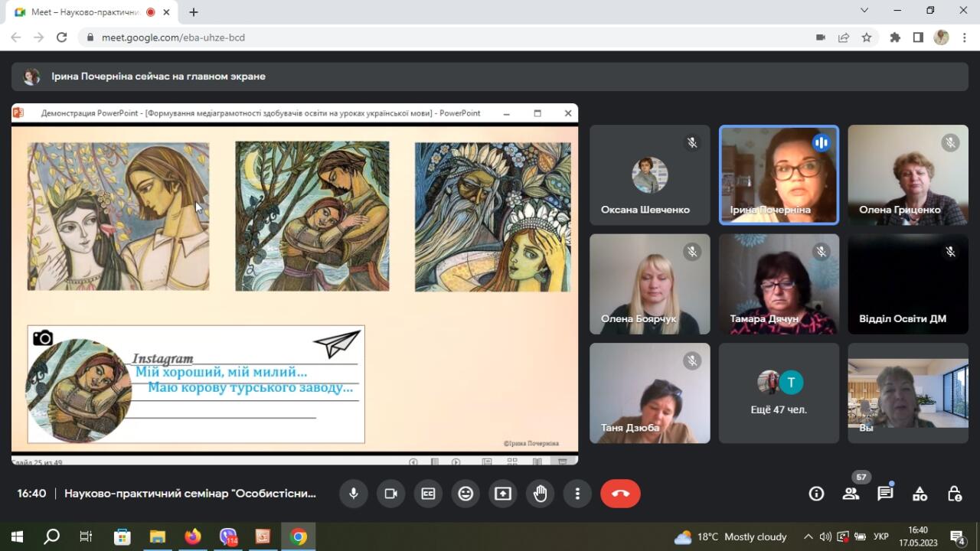Select your own 'Вы' video tile
The image size is (980, 551).
point(908,393)
